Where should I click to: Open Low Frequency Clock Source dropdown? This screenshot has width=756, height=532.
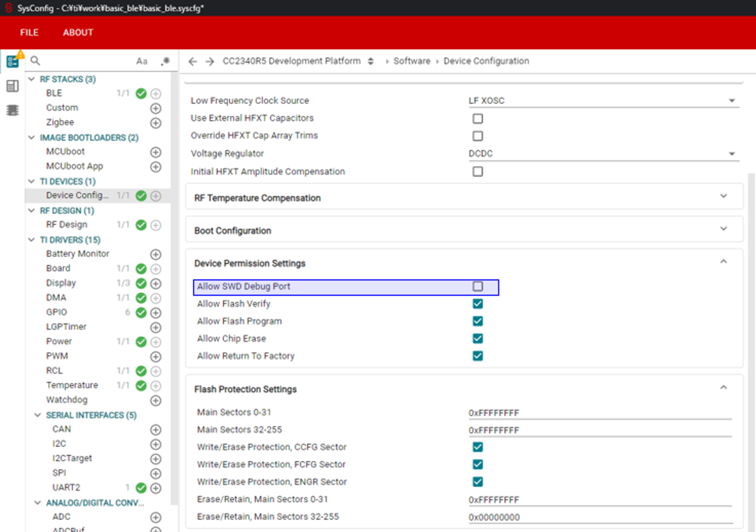click(603, 100)
